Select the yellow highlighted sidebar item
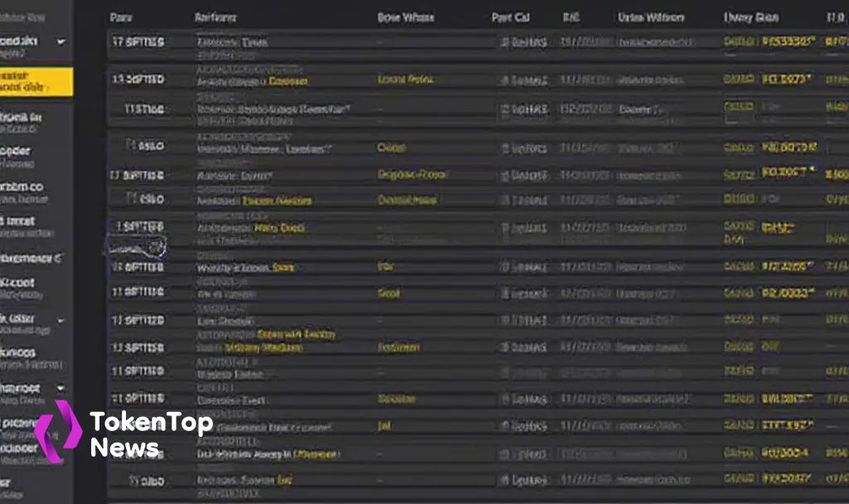Image resolution: width=849 pixels, height=504 pixels. pos(36,82)
